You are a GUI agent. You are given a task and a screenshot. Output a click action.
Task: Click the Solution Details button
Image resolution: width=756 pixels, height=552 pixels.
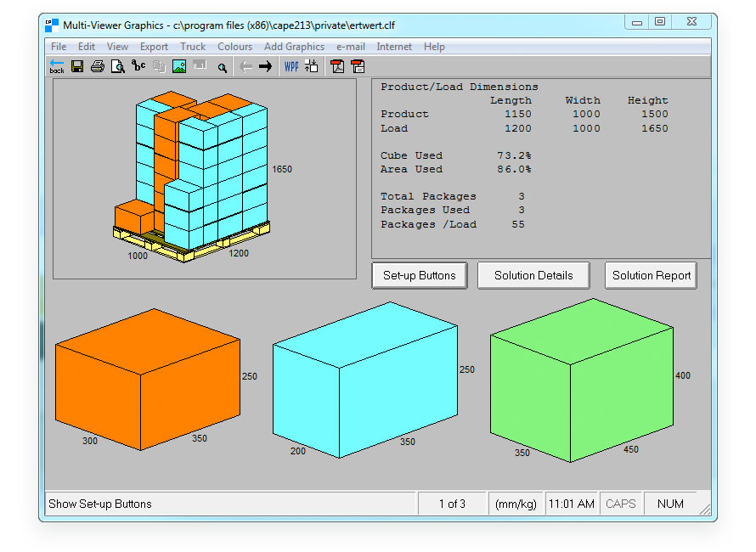point(533,275)
